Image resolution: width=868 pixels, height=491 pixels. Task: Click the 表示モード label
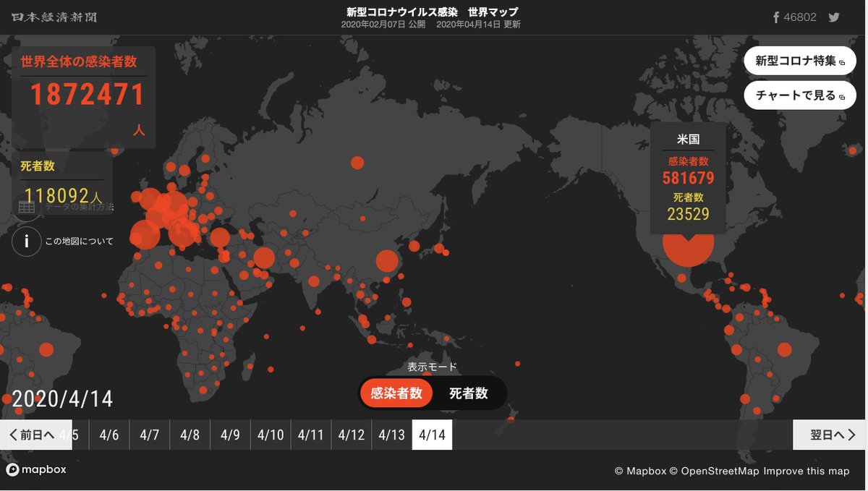point(432,367)
